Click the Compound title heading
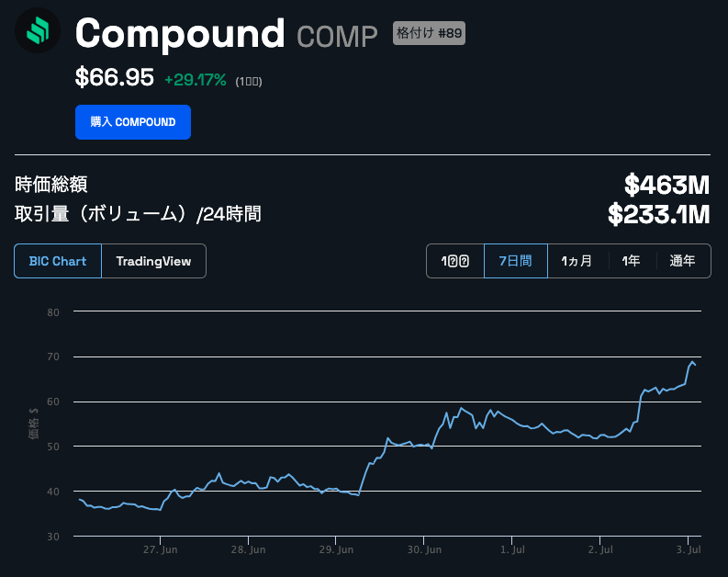Image resolution: width=728 pixels, height=577 pixels. pos(180,33)
